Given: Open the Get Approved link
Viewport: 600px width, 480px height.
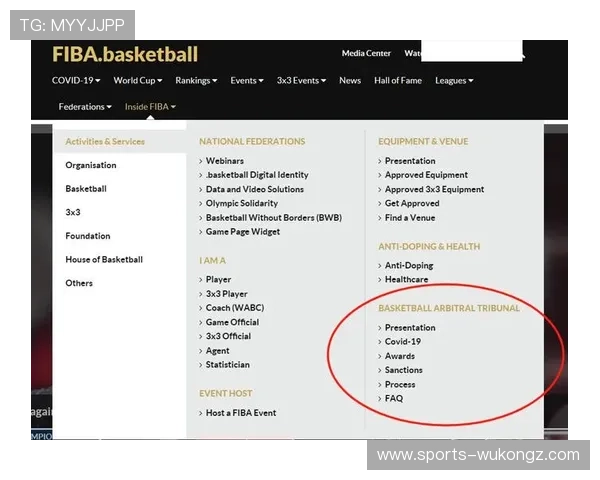Looking at the screenshot, I should (412, 203).
